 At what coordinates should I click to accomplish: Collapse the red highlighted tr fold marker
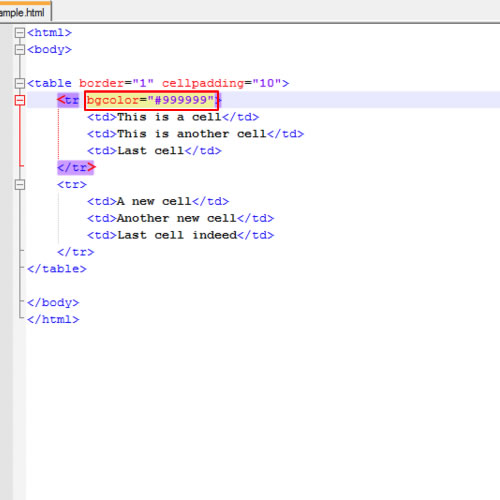(x=20, y=100)
